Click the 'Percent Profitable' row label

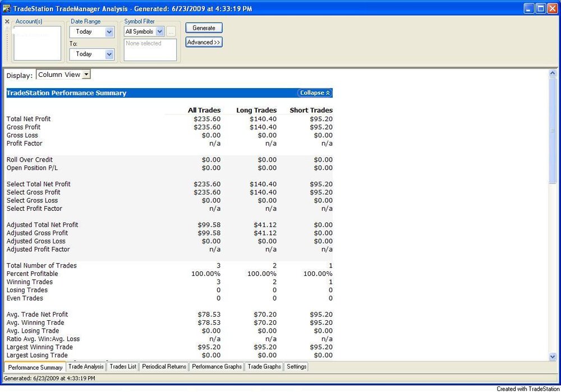pos(32,274)
